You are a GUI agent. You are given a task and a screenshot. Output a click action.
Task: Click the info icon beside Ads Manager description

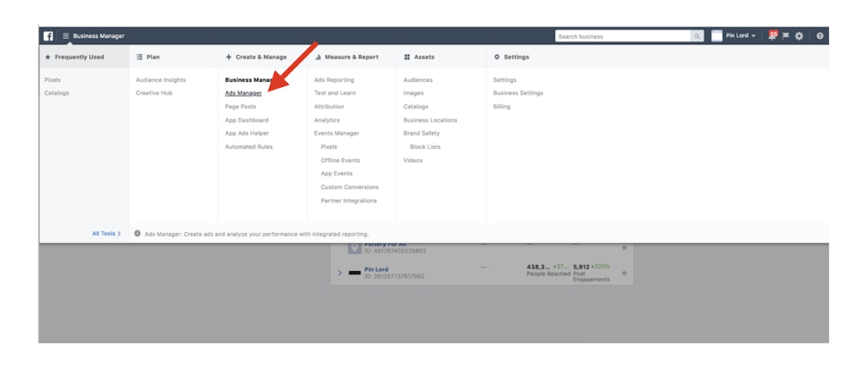[137, 234]
